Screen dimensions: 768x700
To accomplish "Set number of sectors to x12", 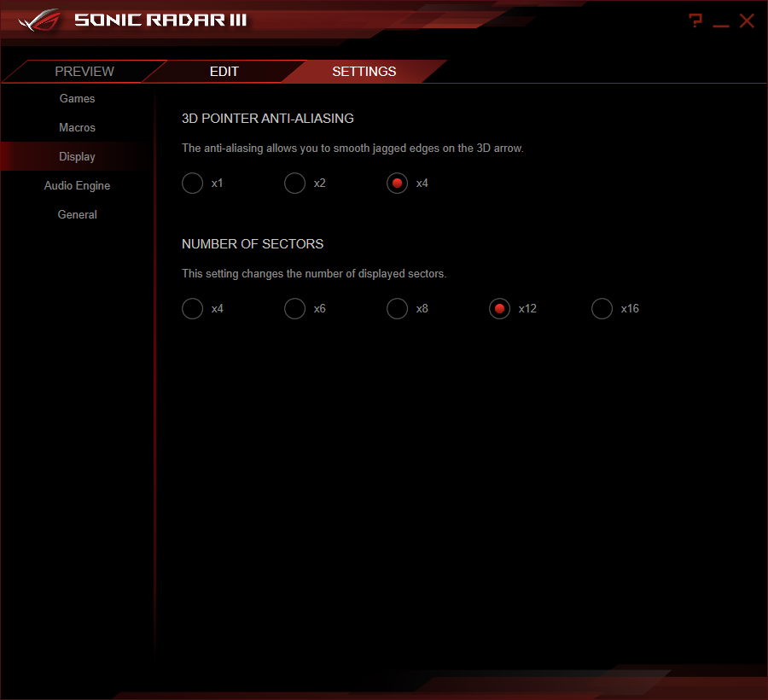I will [x=499, y=309].
